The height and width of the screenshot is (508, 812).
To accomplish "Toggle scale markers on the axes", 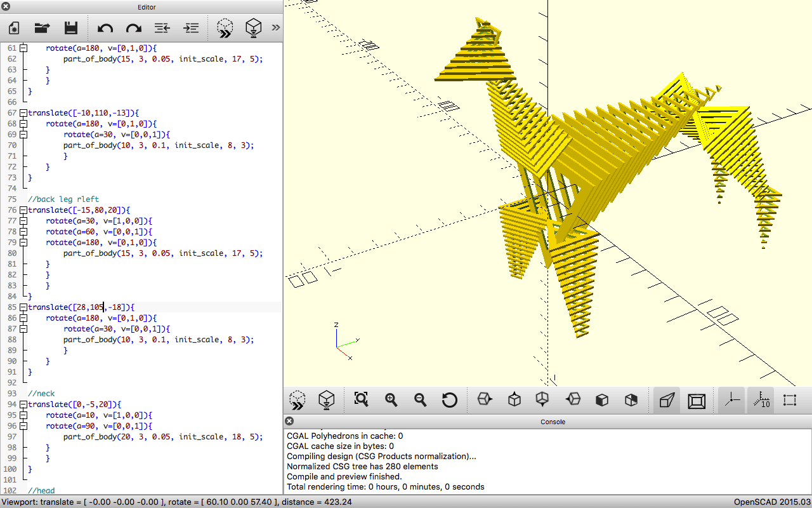I will point(761,400).
